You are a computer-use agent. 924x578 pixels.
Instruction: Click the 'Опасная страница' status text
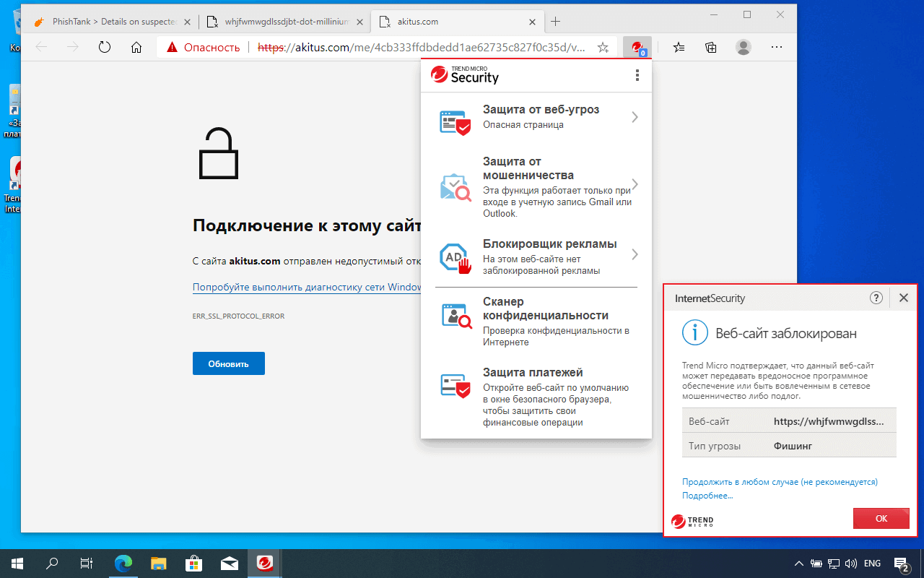523,125
